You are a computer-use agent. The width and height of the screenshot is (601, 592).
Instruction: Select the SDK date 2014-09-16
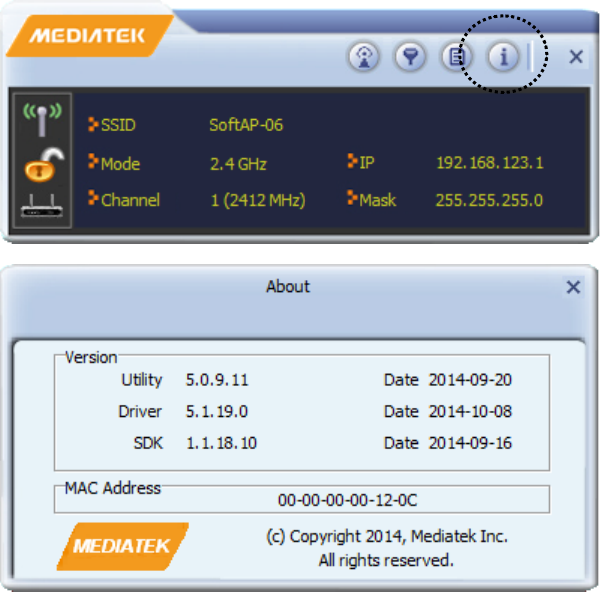pos(470,443)
